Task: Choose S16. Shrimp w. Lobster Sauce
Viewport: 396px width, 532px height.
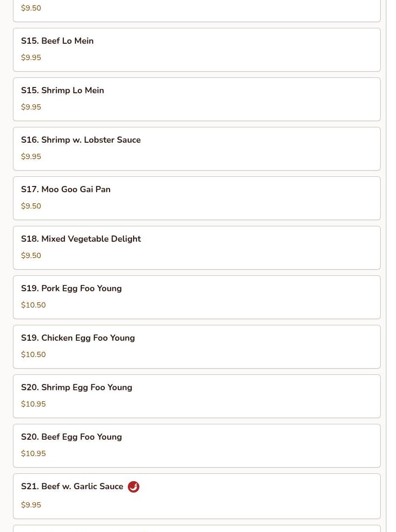Action: [x=197, y=149]
